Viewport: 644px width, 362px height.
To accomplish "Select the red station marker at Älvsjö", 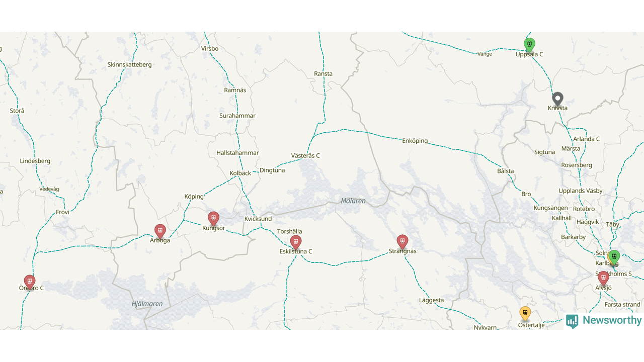I will coord(603,278).
